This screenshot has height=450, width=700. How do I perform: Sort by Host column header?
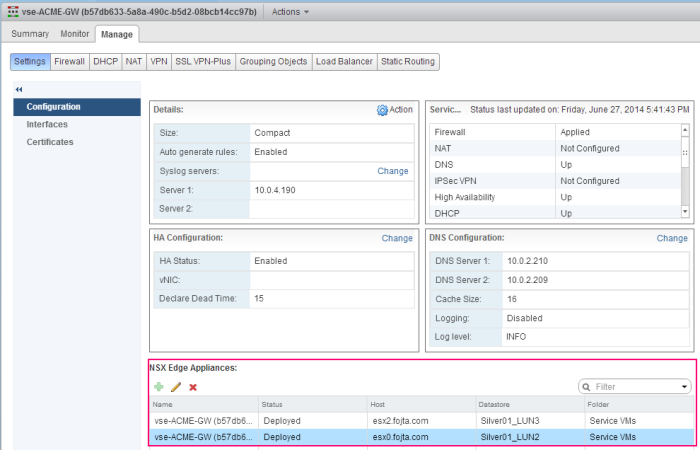coord(421,404)
